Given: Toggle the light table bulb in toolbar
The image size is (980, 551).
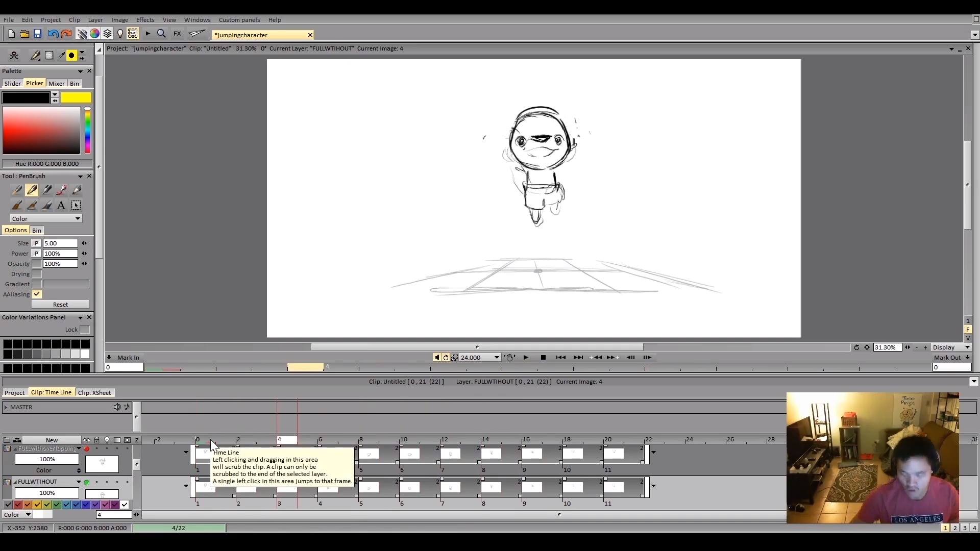Looking at the screenshot, I should (120, 34).
